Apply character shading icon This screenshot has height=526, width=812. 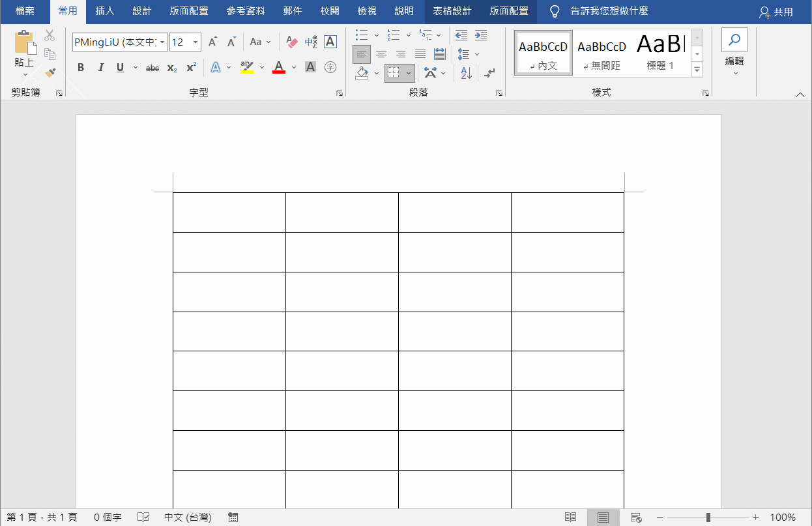(x=310, y=67)
